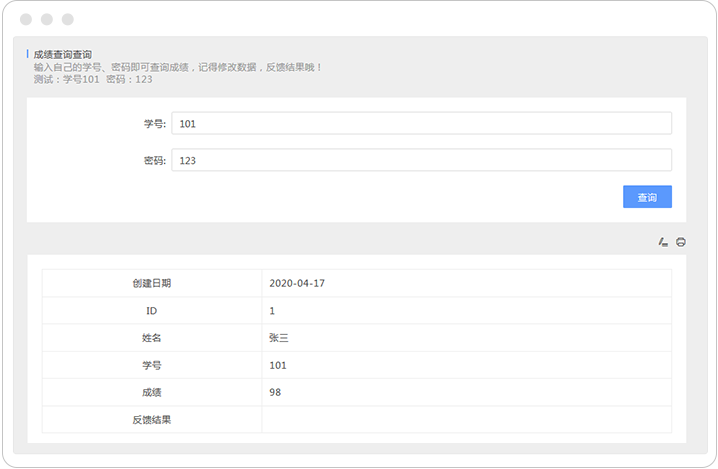This screenshot has width=718, height=469.
Task: Click the score value 98
Action: coord(275,392)
